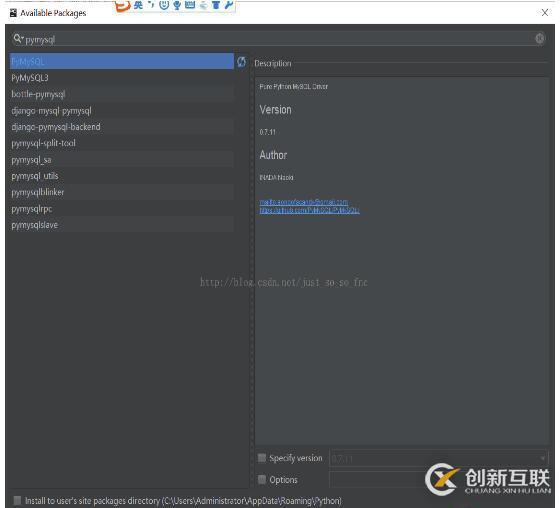Toggle install to user's site packages
Viewport: 560px width, 508px height.
click(17, 500)
